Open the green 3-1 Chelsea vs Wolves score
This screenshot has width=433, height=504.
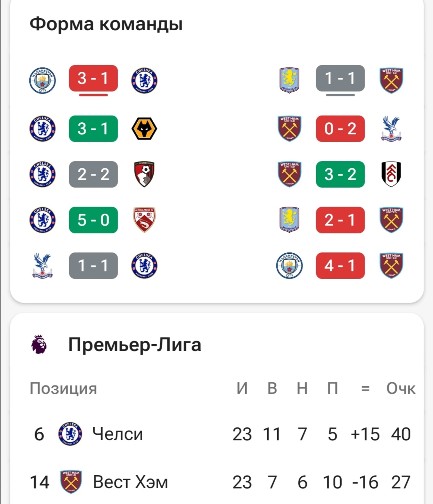pyautogui.click(x=93, y=129)
